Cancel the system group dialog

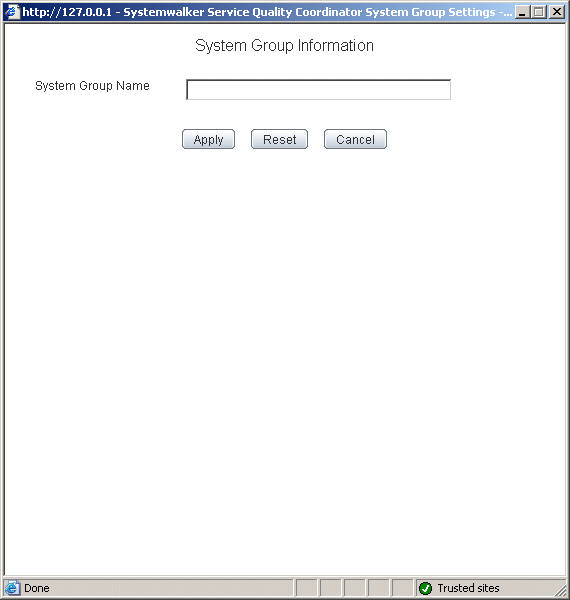pos(355,139)
